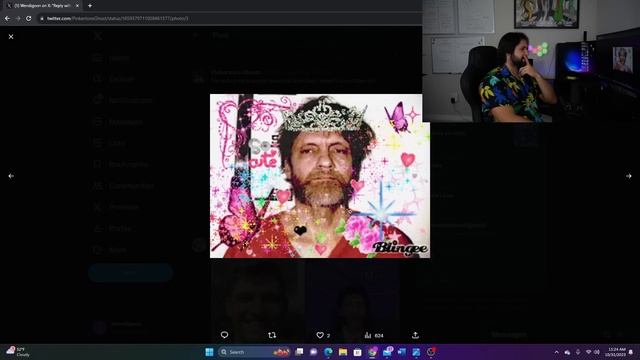
Task: Click the taskbar Search box
Action: (x=254, y=352)
